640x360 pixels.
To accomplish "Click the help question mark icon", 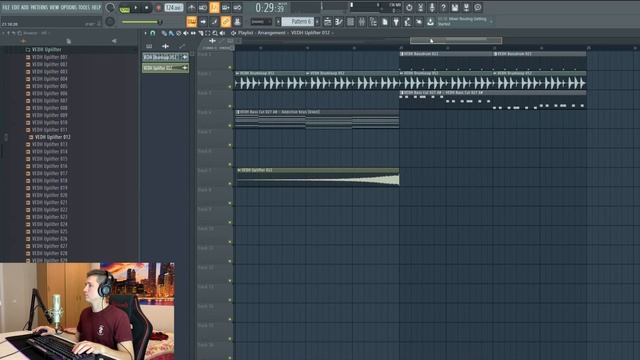I will coord(443,7).
